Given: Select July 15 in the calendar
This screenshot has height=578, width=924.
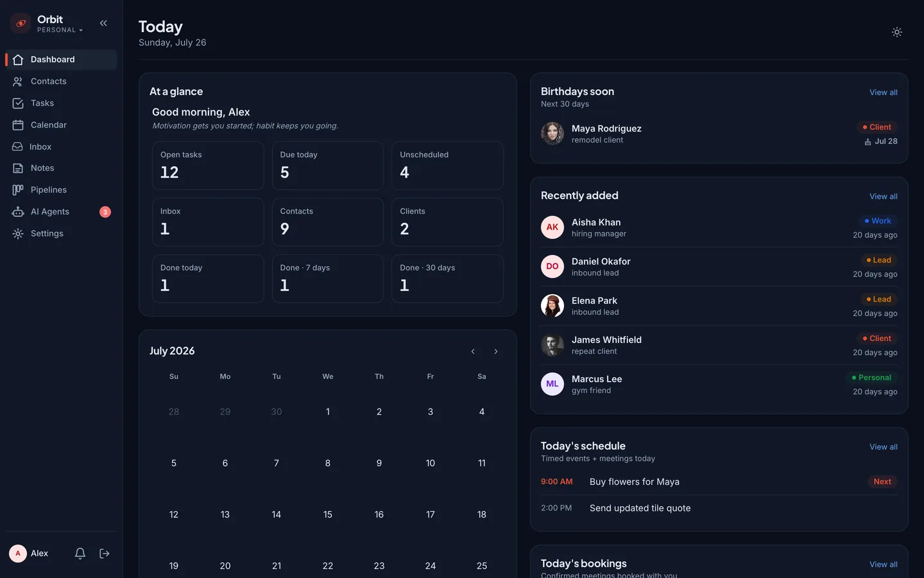Looking at the screenshot, I should coord(328,514).
